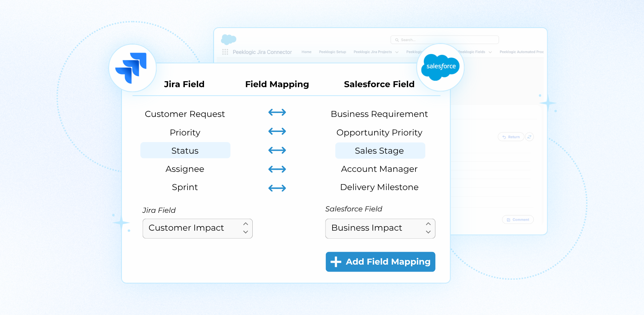
Task: Open the Customer Impact Jira Field dropdown
Action: click(x=197, y=229)
